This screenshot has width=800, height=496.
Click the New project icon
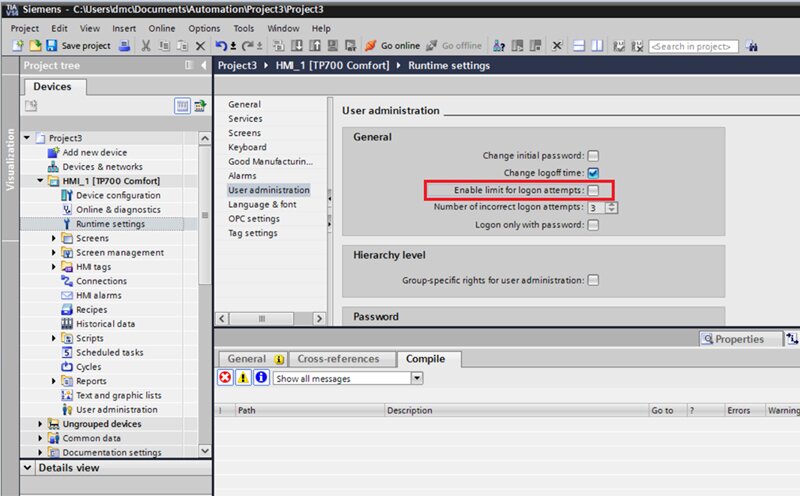17,46
